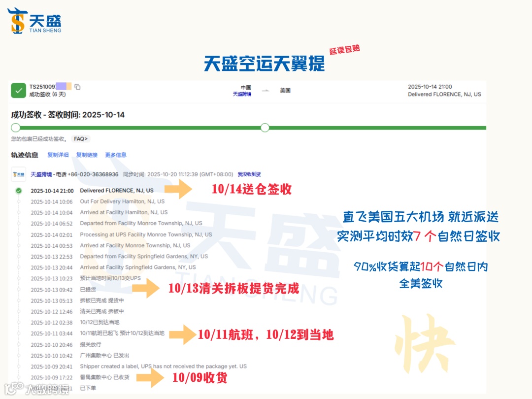Open 更多信息 link

(115, 155)
